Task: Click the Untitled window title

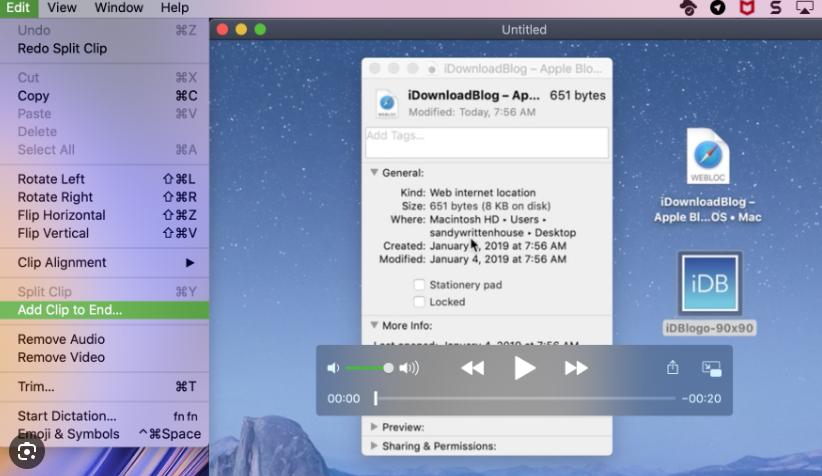Action: 524,30
